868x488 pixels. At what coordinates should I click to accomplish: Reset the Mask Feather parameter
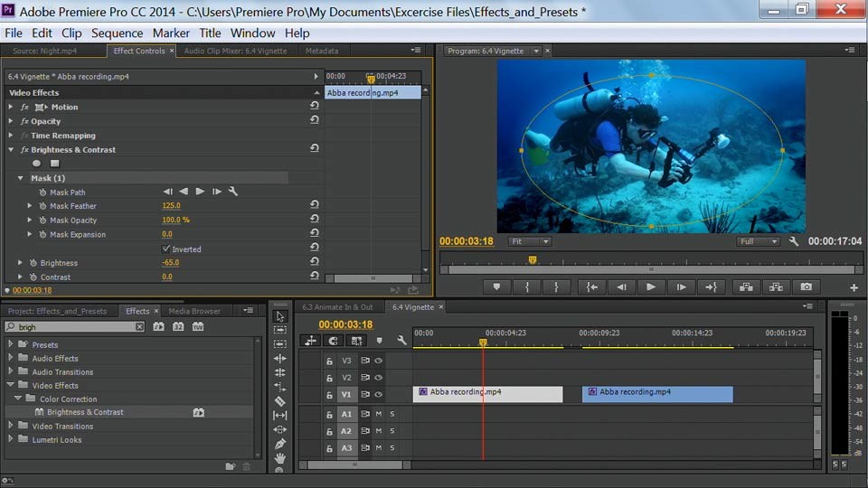pos(315,204)
